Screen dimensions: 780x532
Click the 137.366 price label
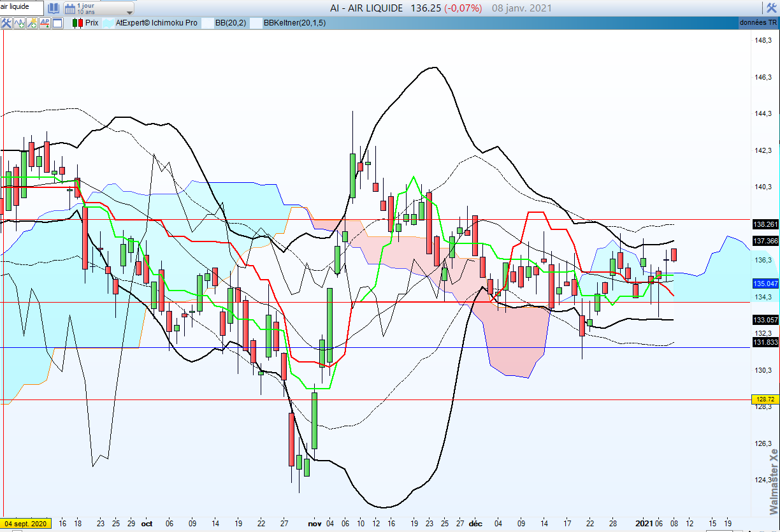pos(765,241)
